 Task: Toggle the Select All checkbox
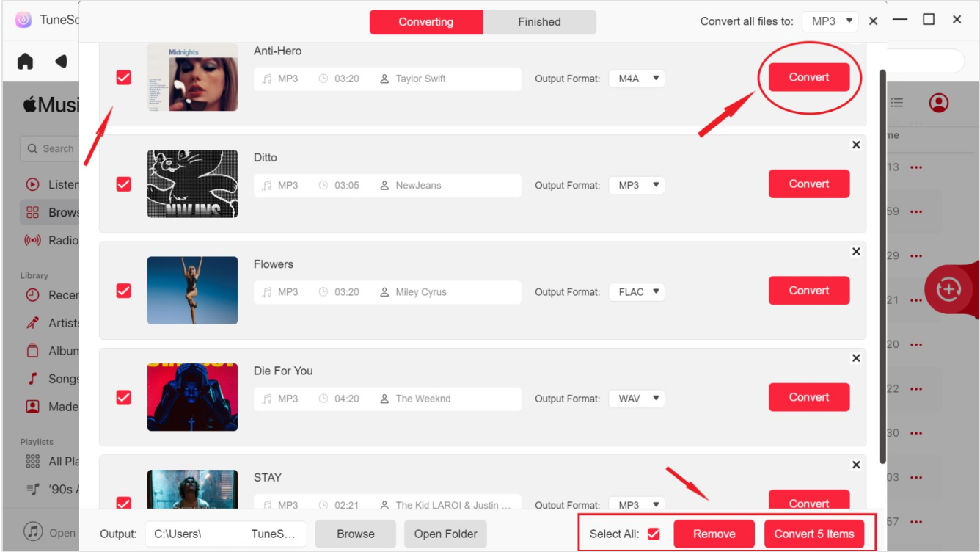(x=654, y=534)
